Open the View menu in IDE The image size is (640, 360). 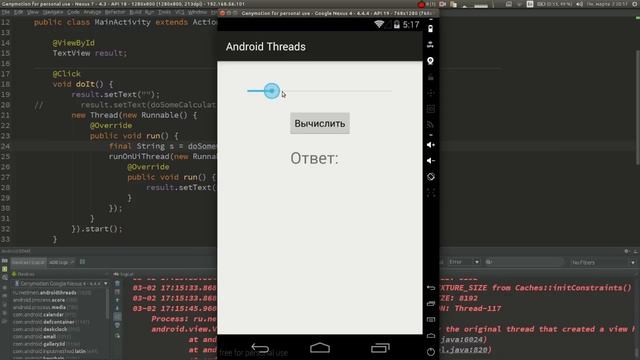[33, 12]
